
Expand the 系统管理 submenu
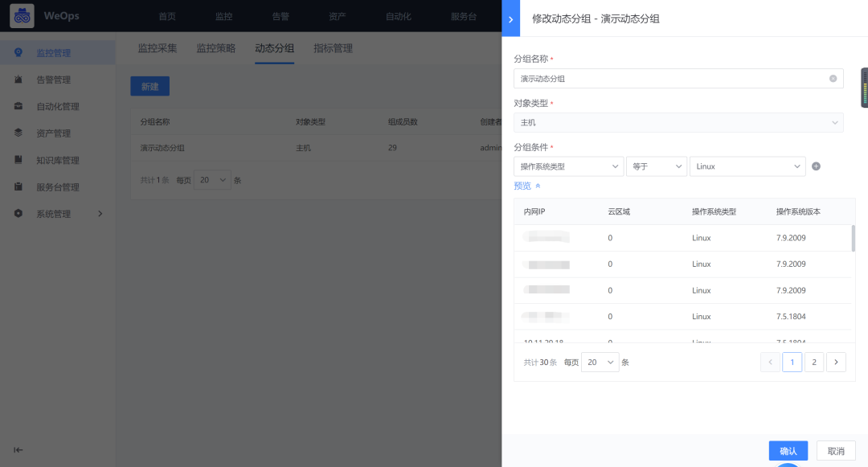pyautogui.click(x=100, y=214)
